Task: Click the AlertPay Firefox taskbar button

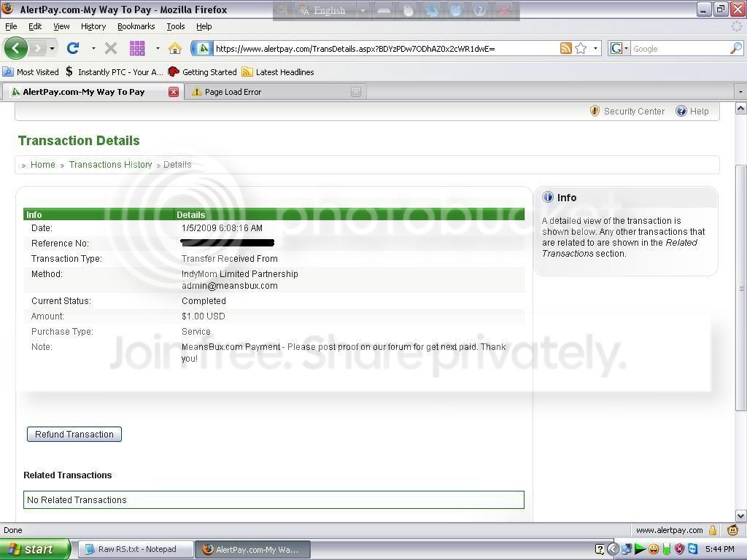Action: (253, 550)
